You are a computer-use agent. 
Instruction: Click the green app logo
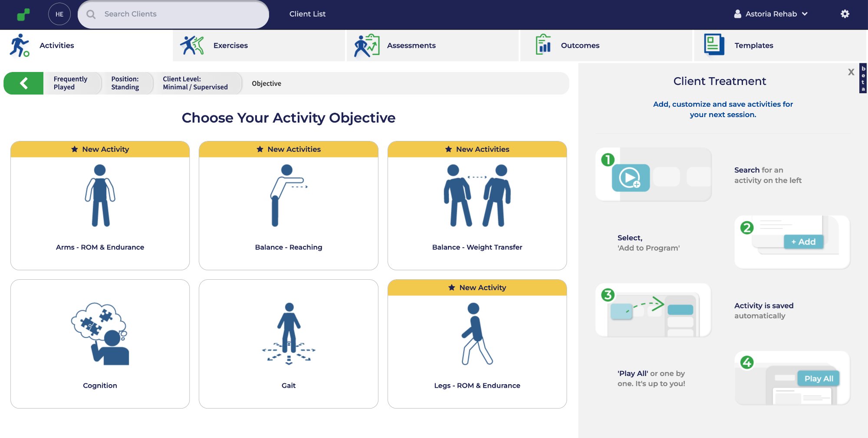coord(23,13)
